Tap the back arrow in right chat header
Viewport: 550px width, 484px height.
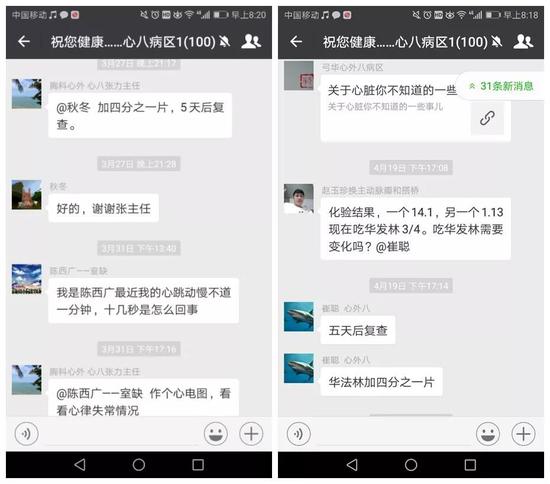pos(296,42)
